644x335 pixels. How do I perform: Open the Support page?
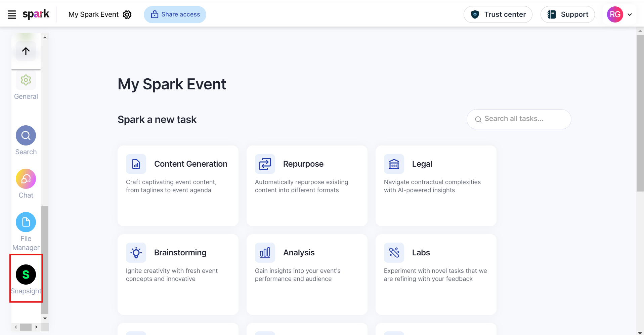567,14
